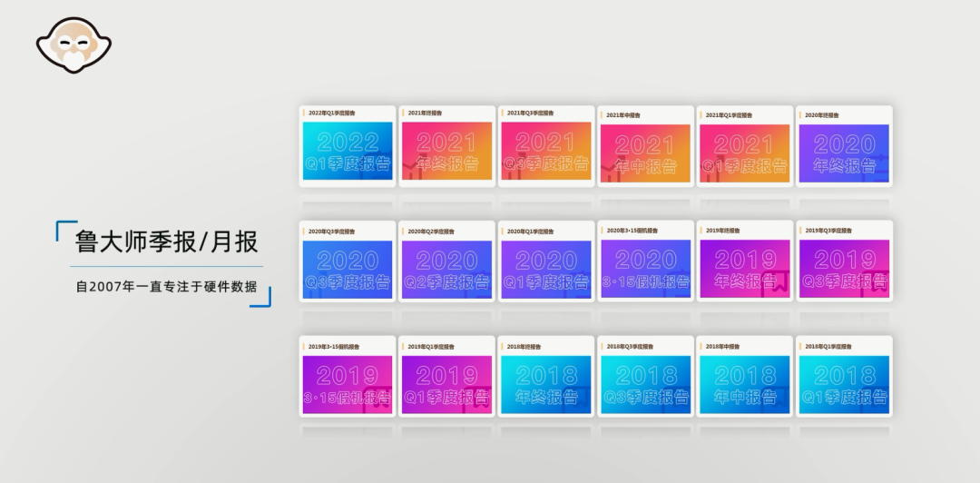The width and height of the screenshot is (980, 483).
Task: Open the 2021年中报告 card
Action: point(646,146)
